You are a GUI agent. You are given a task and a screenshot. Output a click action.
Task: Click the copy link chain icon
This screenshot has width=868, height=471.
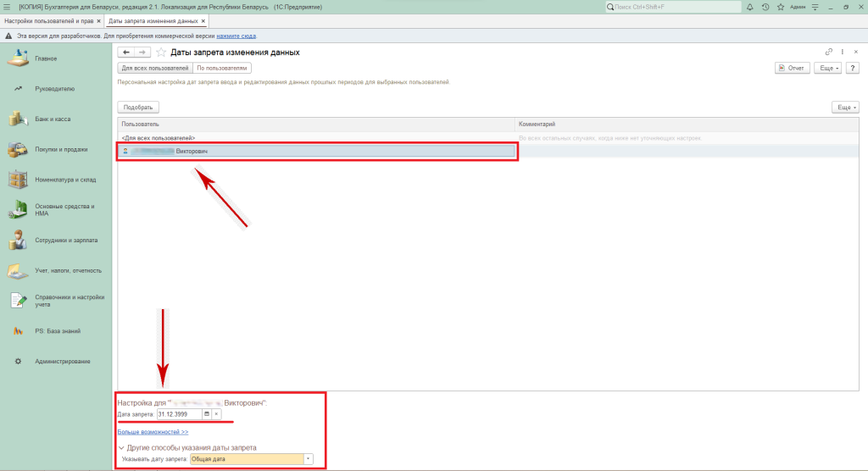click(x=829, y=53)
